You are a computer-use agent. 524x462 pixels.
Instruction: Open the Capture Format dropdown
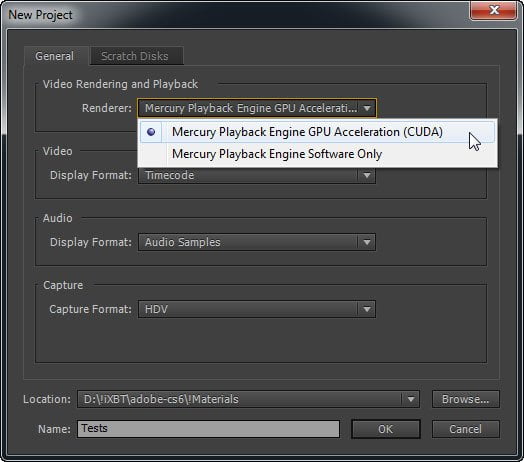257,309
